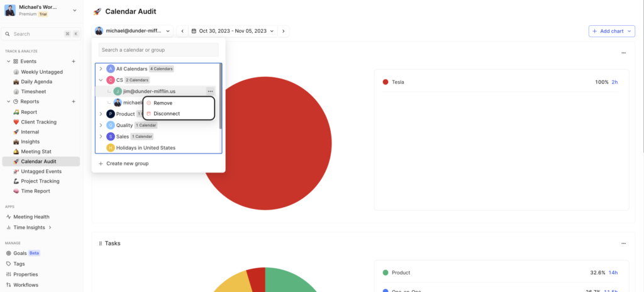
Task: Expand Time Insights submenu
Action: [x=50, y=227]
